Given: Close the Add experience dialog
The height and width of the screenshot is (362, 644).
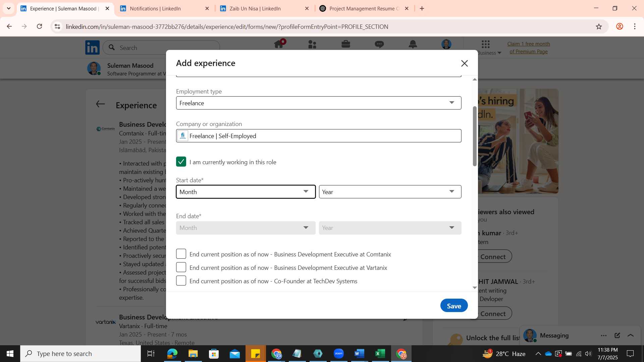Looking at the screenshot, I should pyautogui.click(x=464, y=63).
